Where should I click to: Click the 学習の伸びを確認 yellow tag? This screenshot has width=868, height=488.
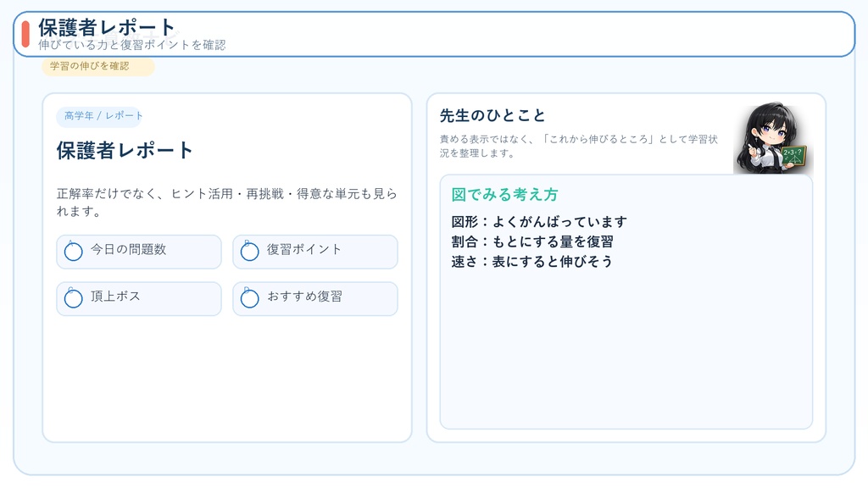coord(98,66)
